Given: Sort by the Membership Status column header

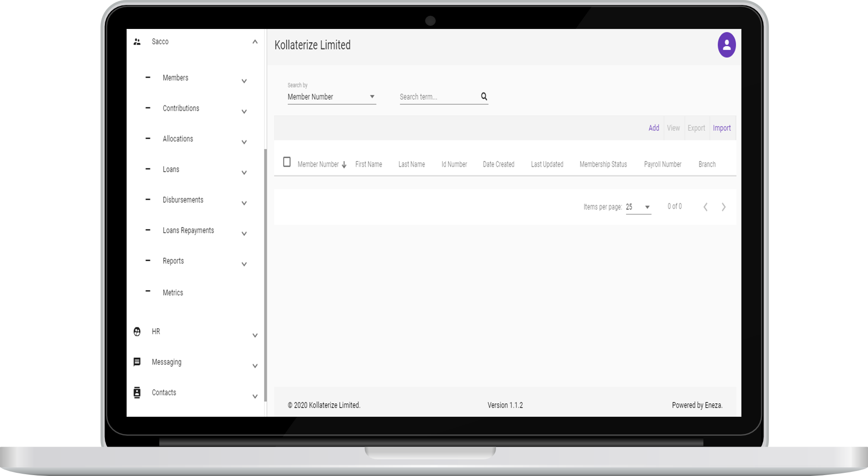Looking at the screenshot, I should click(x=603, y=165).
